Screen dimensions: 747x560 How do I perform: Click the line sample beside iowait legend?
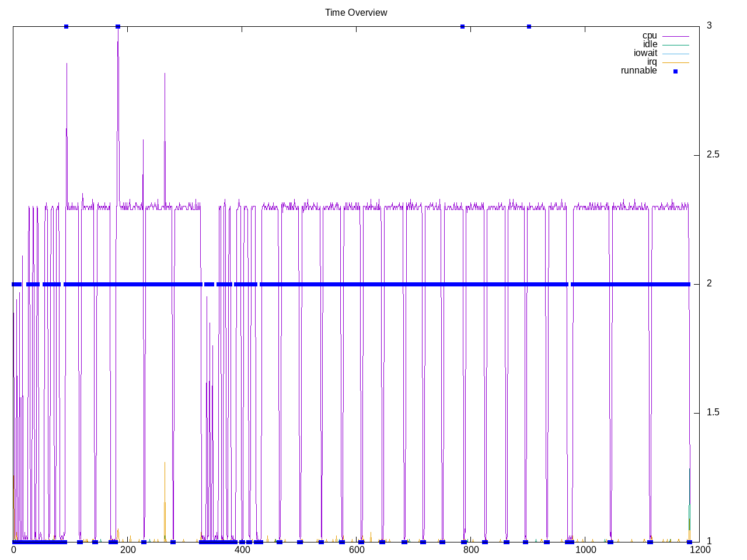click(675, 54)
